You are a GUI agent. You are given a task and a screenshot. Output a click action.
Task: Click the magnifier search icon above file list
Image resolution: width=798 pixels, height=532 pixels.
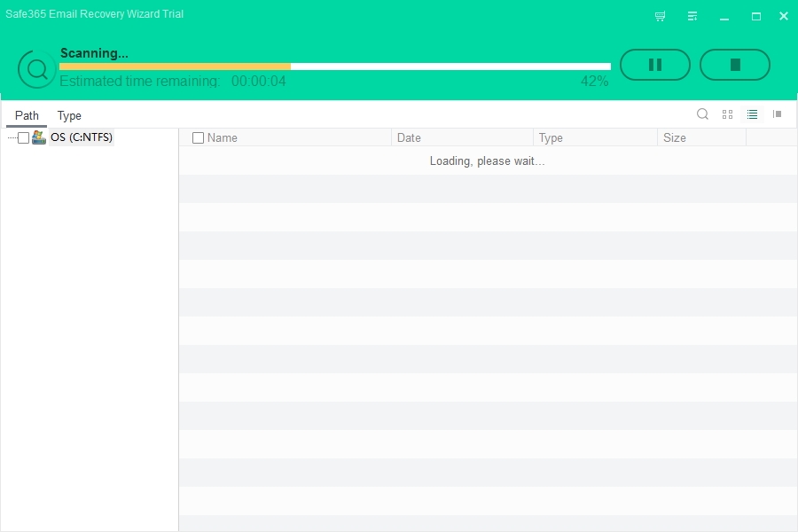[702, 114]
